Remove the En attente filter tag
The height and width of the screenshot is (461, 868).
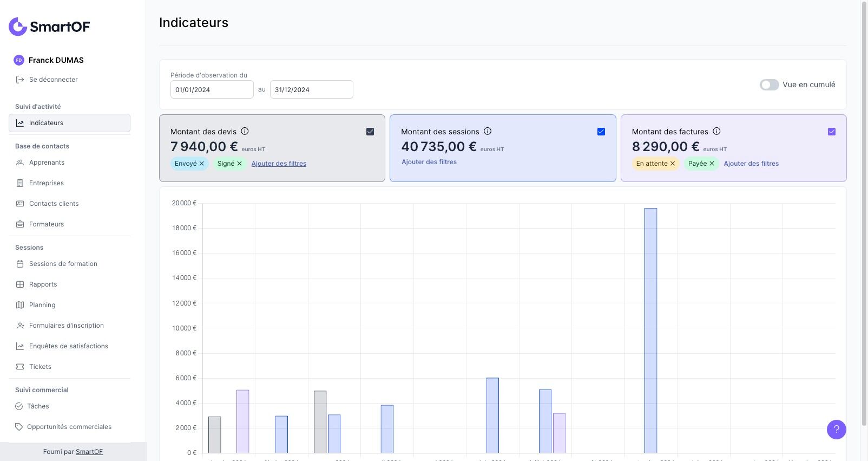tap(673, 164)
